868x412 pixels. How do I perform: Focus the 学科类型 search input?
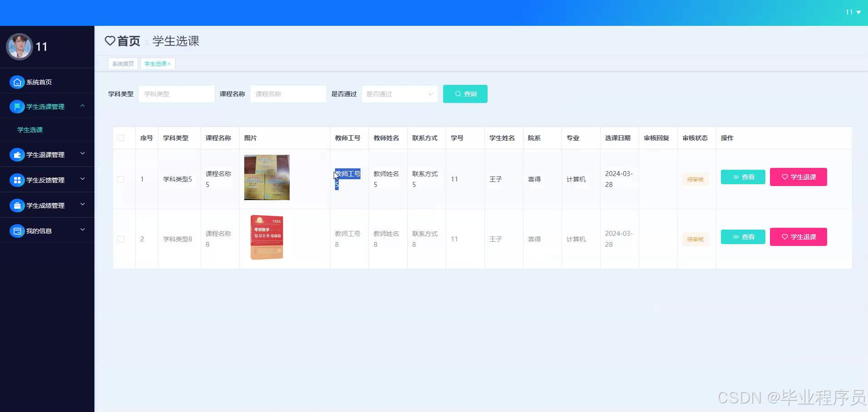click(177, 94)
